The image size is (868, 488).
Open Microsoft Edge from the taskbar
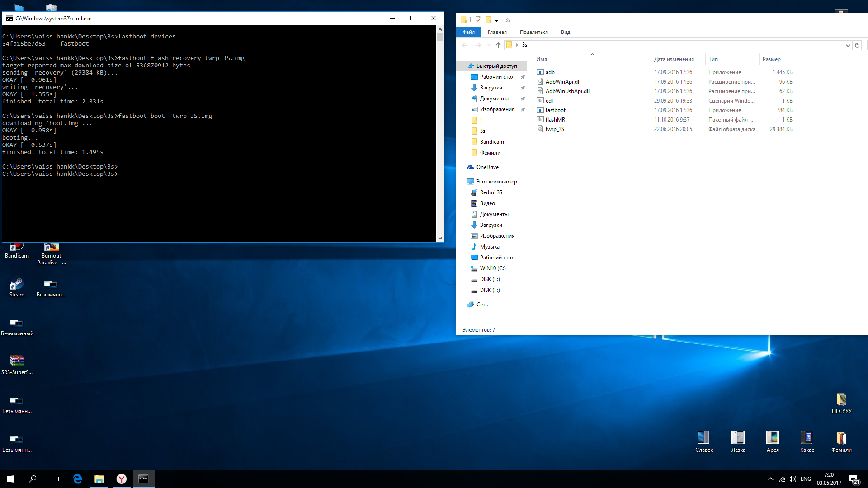pyautogui.click(x=77, y=479)
